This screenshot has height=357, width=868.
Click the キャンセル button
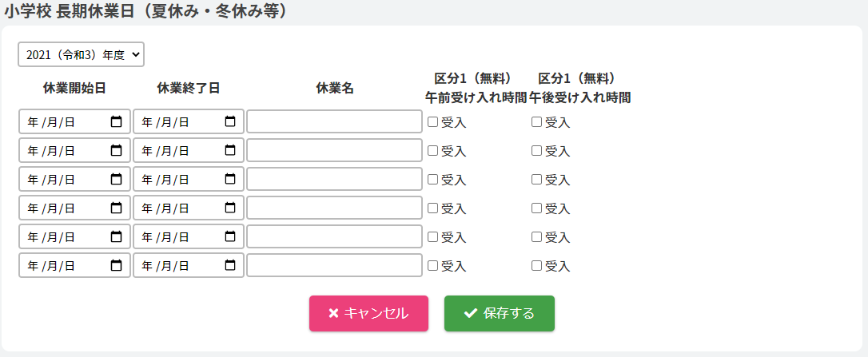[368, 313]
